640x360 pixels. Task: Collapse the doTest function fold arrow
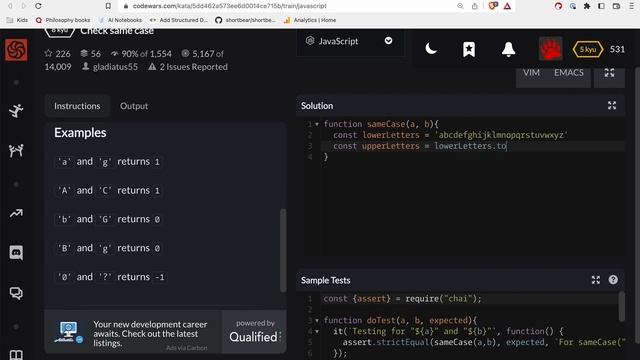(x=317, y=320)
